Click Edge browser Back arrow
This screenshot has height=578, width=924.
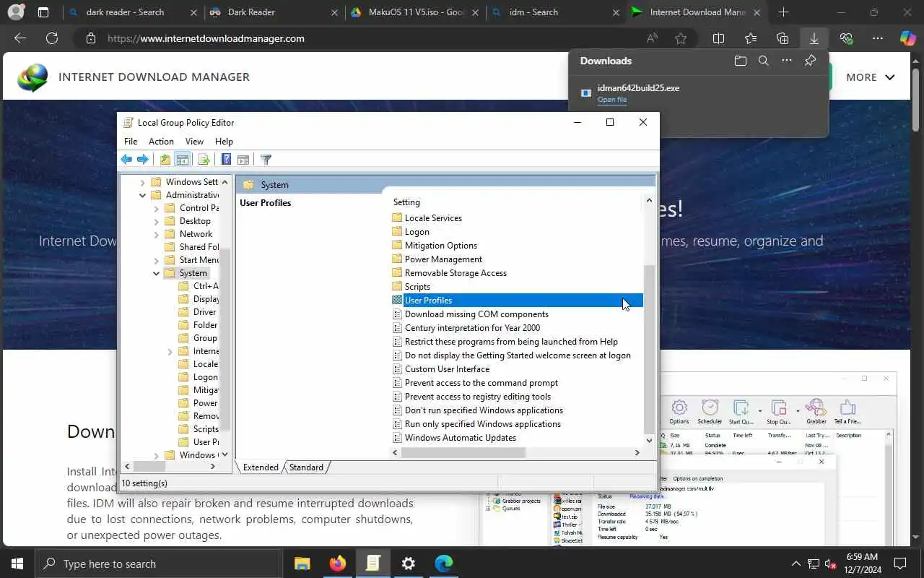[20, 38]
